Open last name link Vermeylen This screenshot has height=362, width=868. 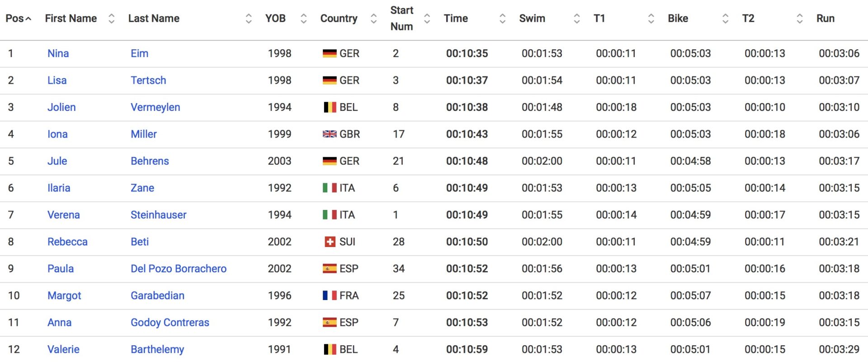[155, 107]
